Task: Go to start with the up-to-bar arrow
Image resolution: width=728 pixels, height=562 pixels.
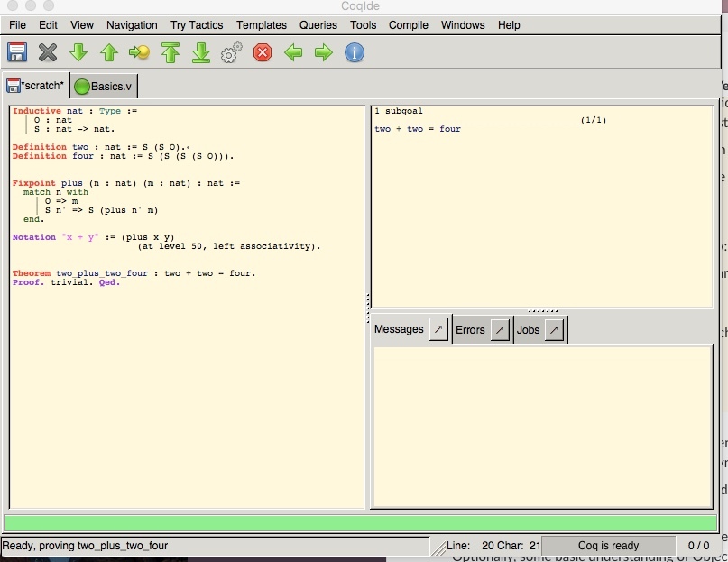Action: (170, 52)
